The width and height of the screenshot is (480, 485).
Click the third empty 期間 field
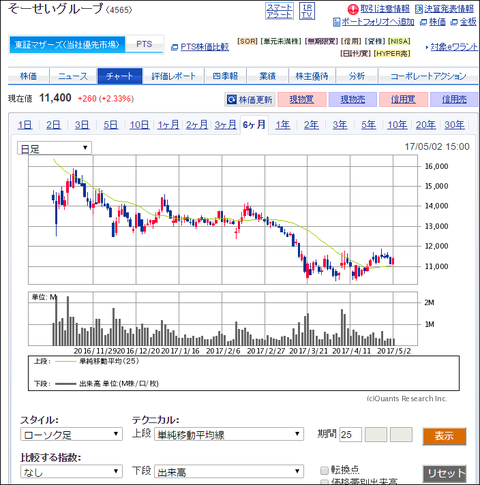point(401,435)
